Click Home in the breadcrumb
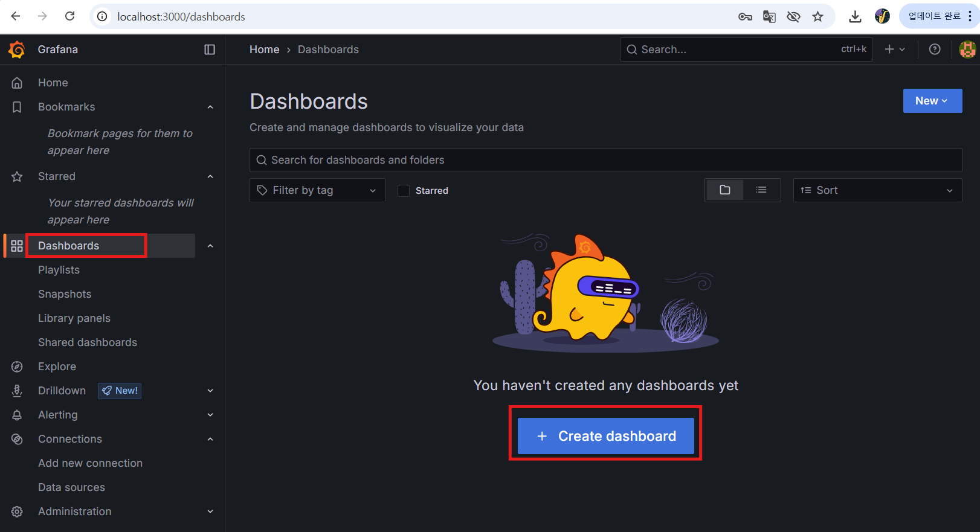The height and width of the screenshot is (532, 980). pyautogui.click(x=265, y=50)
